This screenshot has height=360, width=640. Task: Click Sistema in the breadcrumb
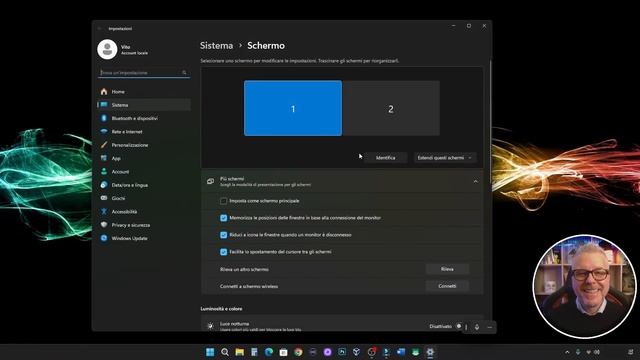[216, 46]
